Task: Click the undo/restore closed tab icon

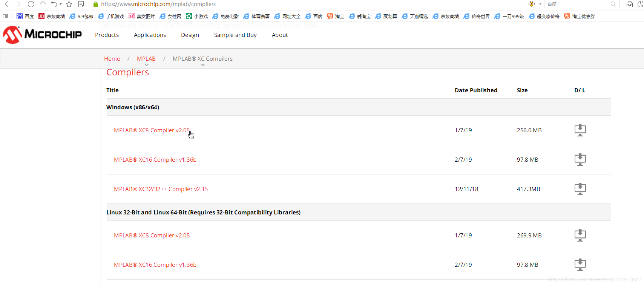Action: (x=54, y=4)
